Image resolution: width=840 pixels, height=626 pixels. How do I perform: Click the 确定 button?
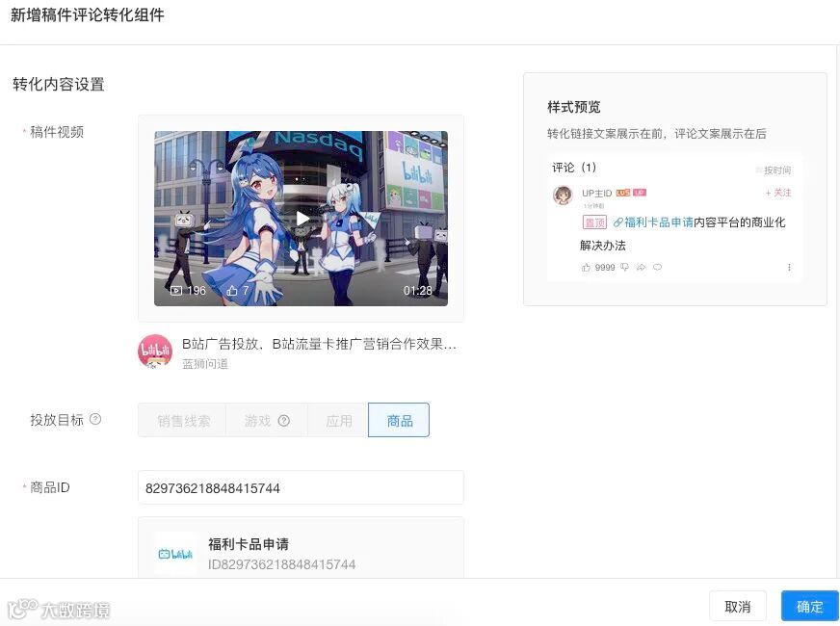pyautogui.click(x=809, y=607)
